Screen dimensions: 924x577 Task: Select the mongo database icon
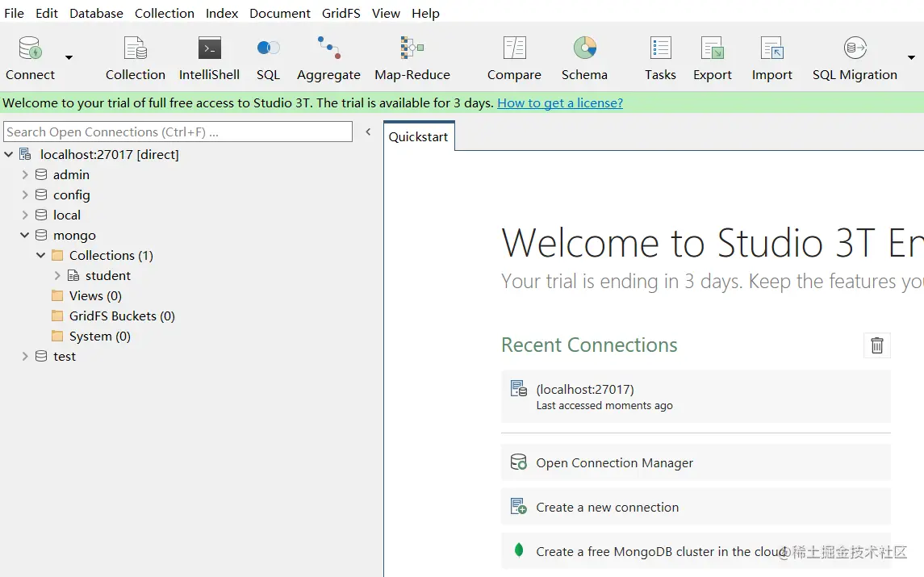(41, 235)
